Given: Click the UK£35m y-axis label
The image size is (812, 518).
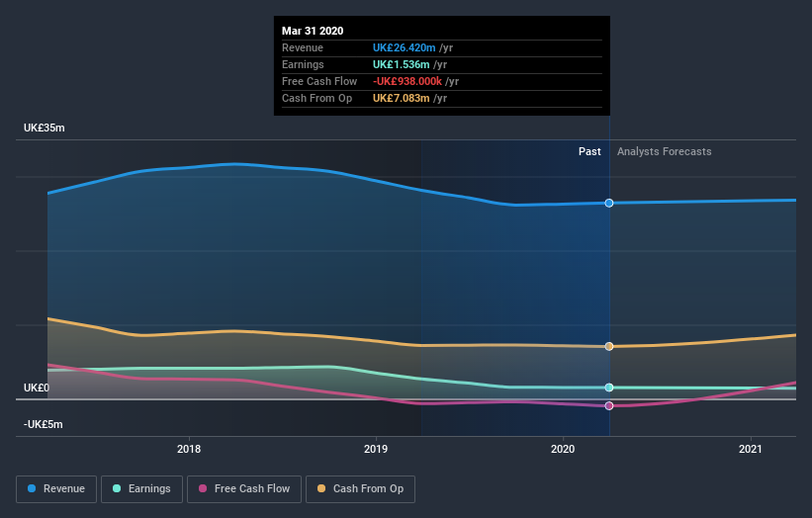Looking at the screenshot, I should point(45,128).
